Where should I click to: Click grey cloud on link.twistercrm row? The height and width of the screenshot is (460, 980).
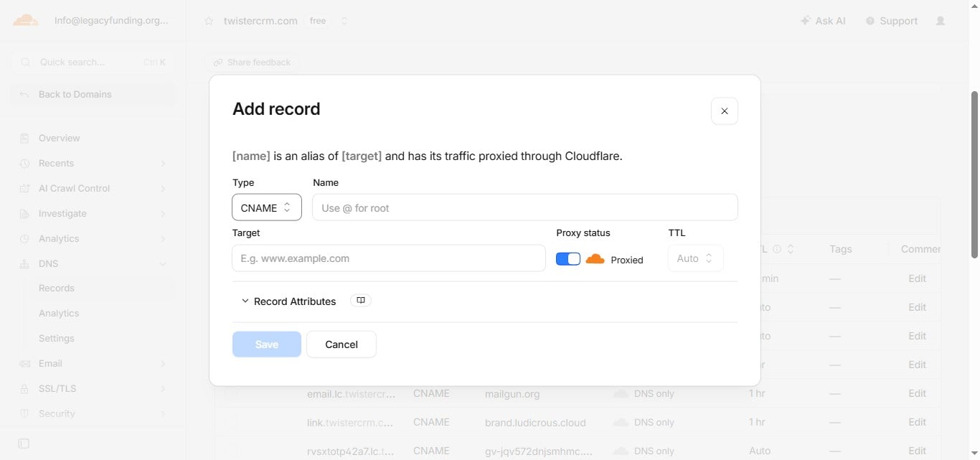coord(621,422)
